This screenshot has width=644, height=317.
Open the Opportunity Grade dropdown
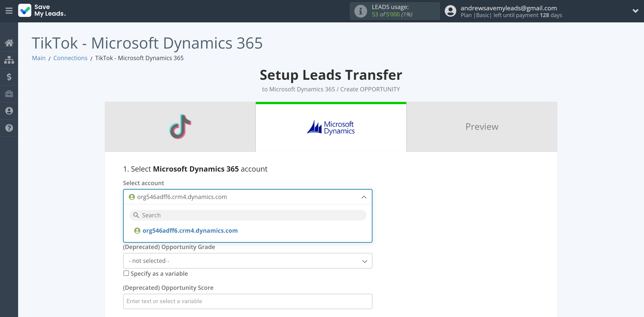pos(248,261)
